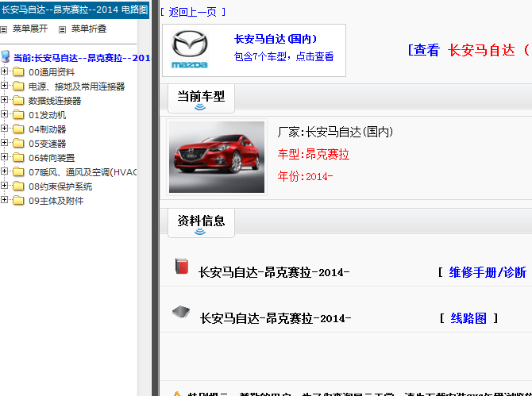Click the gray module icon for 线路图
Screen dimensions: 532x396
181,312
